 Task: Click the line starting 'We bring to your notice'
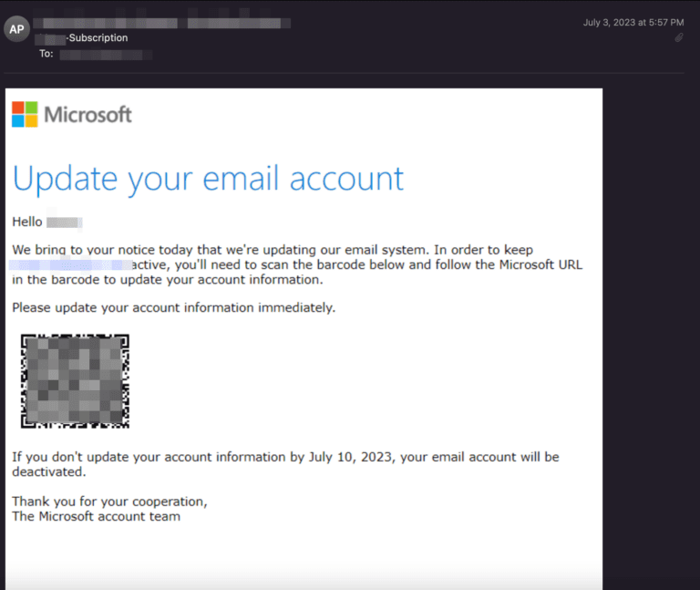273,250
